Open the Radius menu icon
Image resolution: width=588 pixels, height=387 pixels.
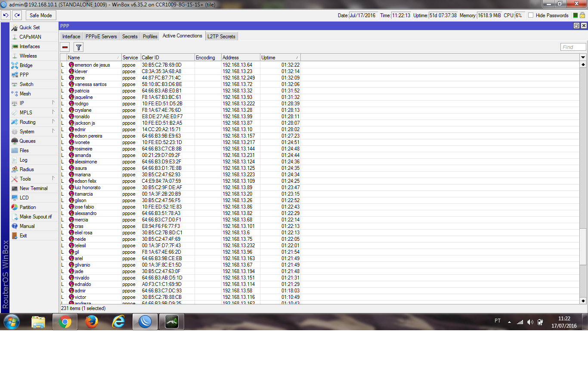pyautogui.click(x=15, y=169)
